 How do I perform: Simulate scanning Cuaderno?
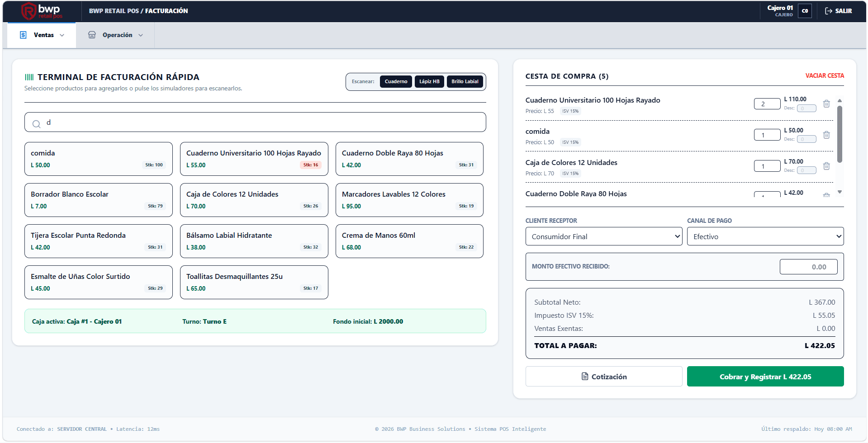pyautogui.click(x=396, y=81)
